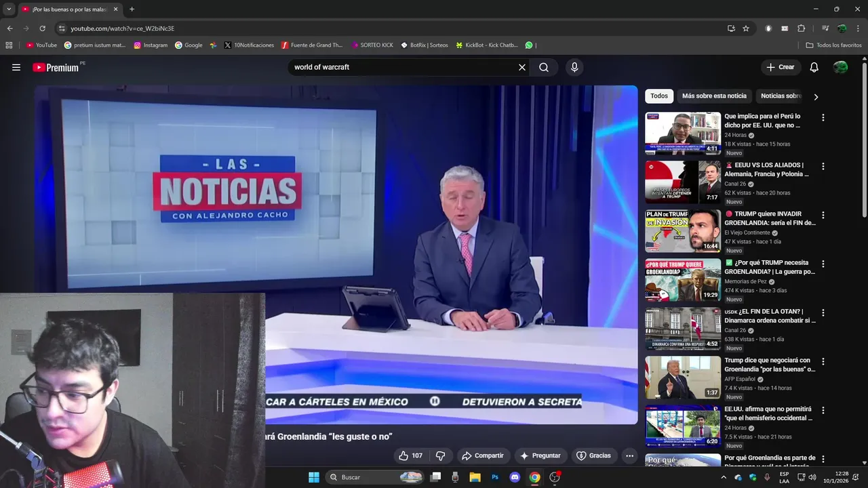Screen dimensions: 868x488
Task: Open BotRix Sorteos bookmark
Action: [425, 45]
